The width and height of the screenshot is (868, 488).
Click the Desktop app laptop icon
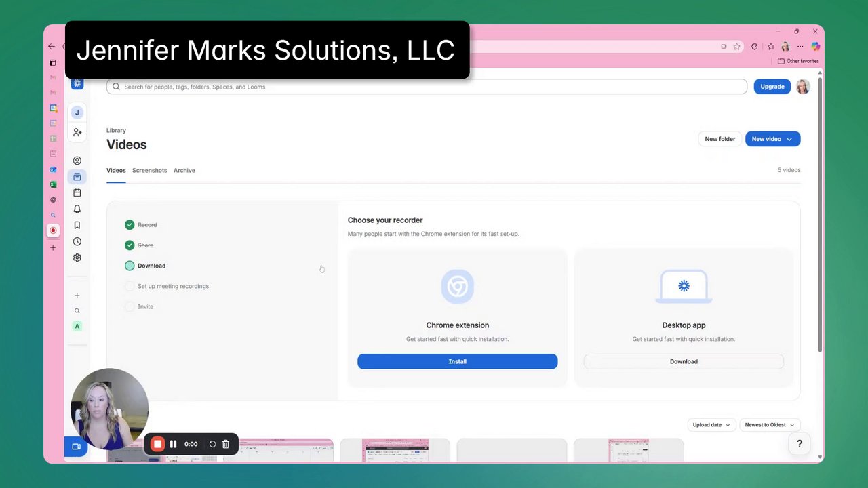684,286
